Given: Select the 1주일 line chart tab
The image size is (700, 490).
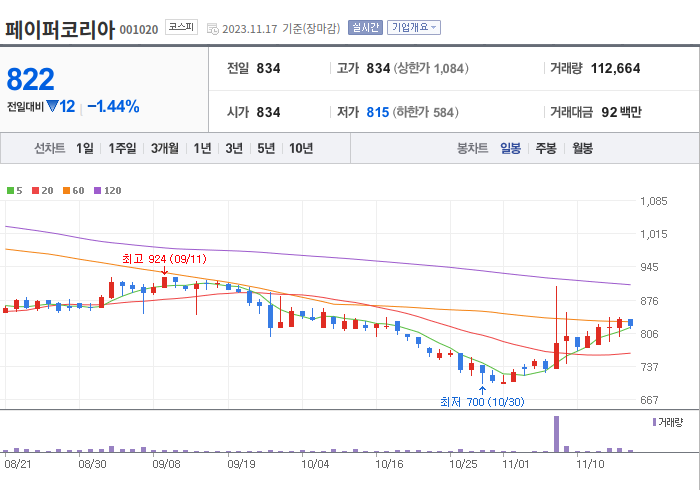Looking at the screenshot, I should tap(122, 148).
